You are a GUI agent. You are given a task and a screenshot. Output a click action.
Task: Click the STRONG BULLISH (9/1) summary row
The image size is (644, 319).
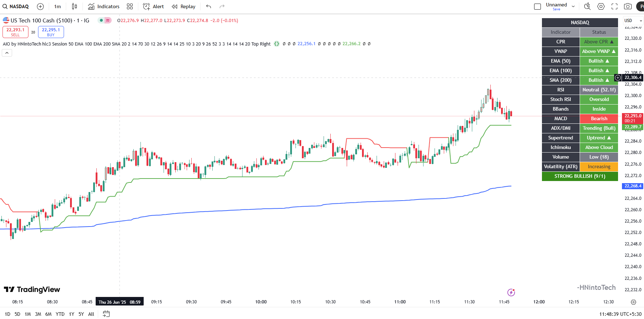[x=580, y=176]
